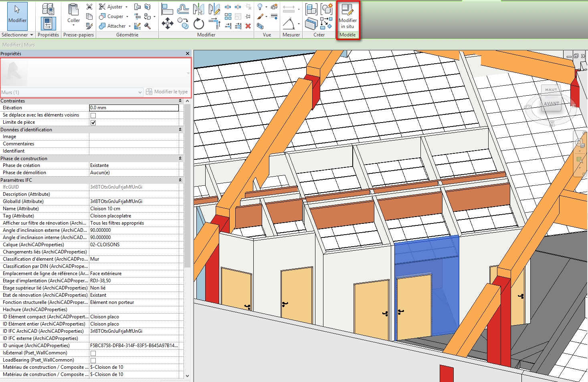Open the 'Modifier | Murs' contextual tab
Screen dimensions: 588x382
(x=18, y=45)
